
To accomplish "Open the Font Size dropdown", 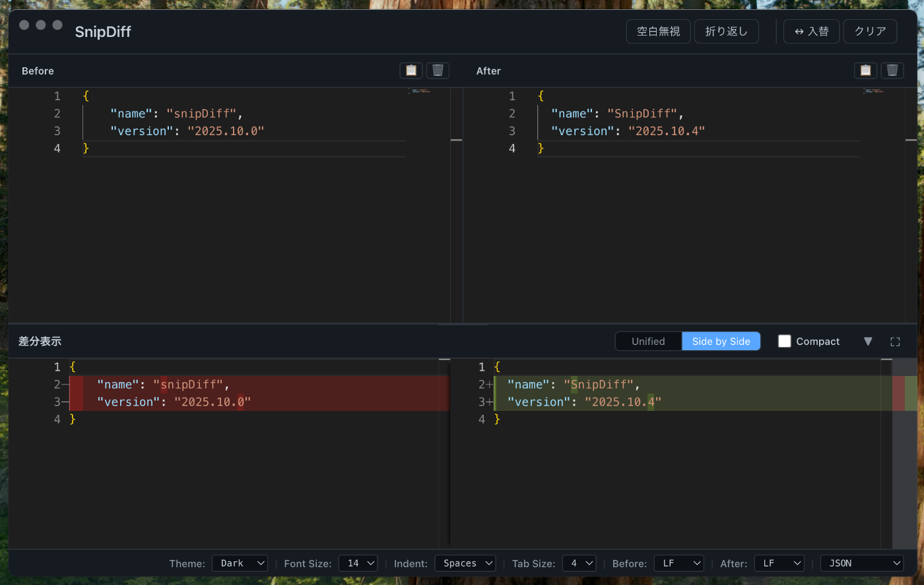I will (358, 563).
